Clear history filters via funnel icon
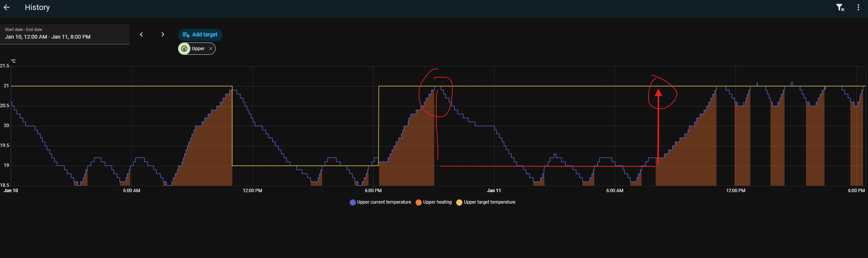868x258 pixels. [840, 7]
